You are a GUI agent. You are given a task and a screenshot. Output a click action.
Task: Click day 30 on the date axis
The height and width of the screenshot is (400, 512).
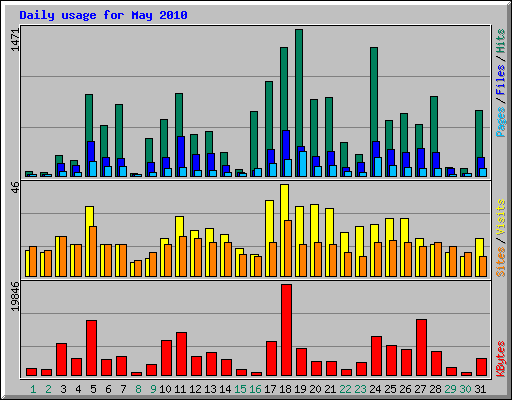[465, 389]
